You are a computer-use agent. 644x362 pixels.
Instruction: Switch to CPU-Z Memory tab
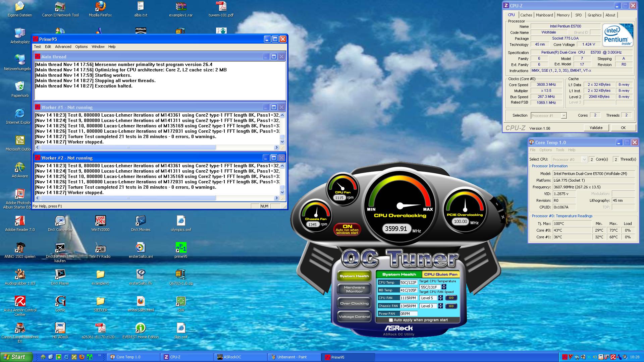pyautogui.click(x=563, y=15)
